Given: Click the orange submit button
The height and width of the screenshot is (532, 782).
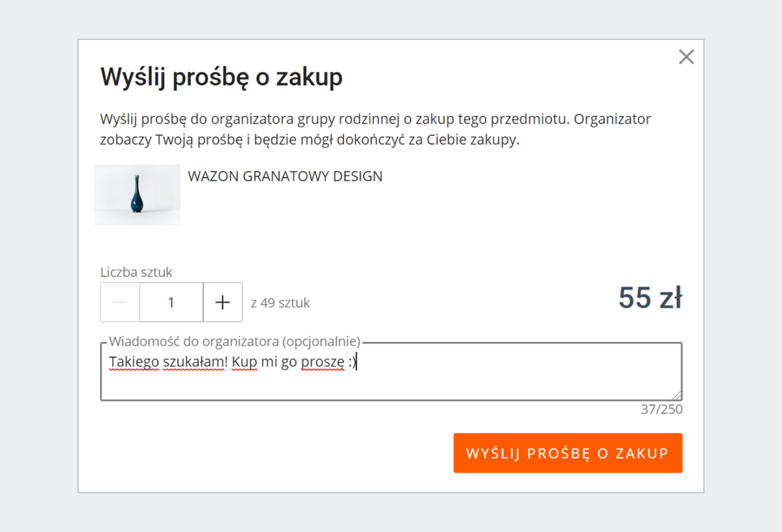Looking at the screenshot, I should tap(568, 453).
